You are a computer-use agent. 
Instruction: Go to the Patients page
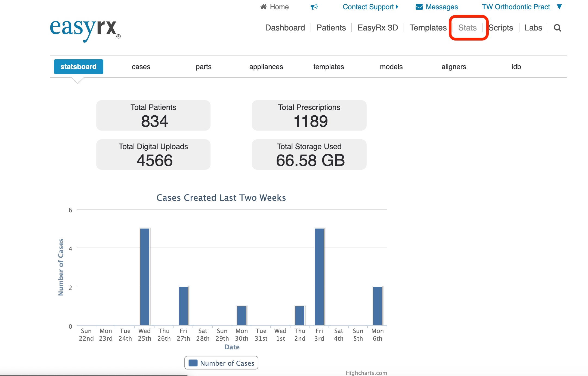(x=331, y=28)
